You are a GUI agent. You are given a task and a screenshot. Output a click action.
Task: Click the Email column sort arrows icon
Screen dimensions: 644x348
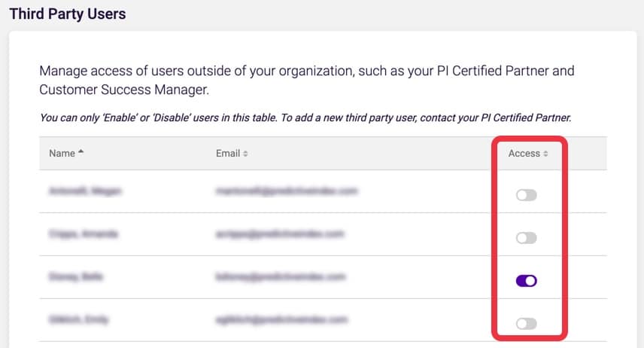pyautogui.click(x=245, y=154)
